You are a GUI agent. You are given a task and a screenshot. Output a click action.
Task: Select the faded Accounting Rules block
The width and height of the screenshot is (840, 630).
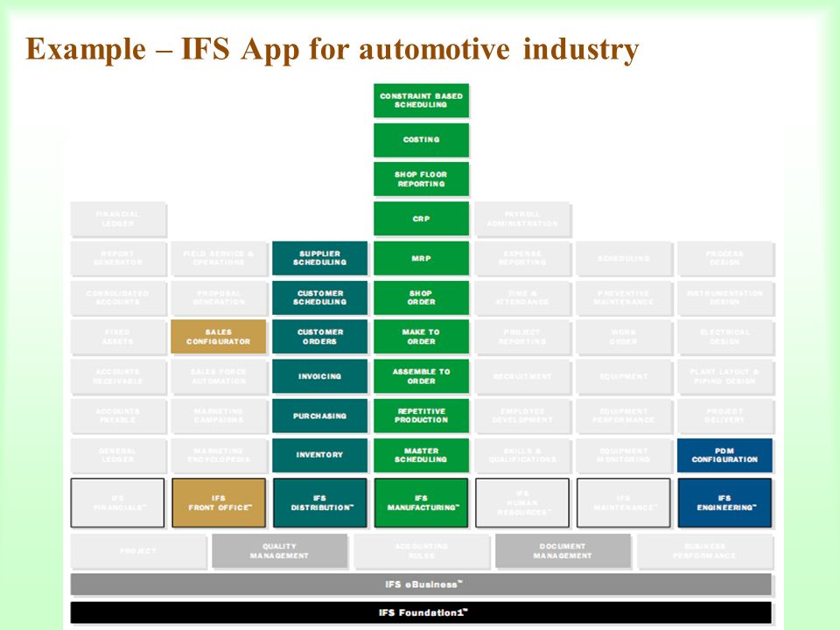click(x=421, y=550)
